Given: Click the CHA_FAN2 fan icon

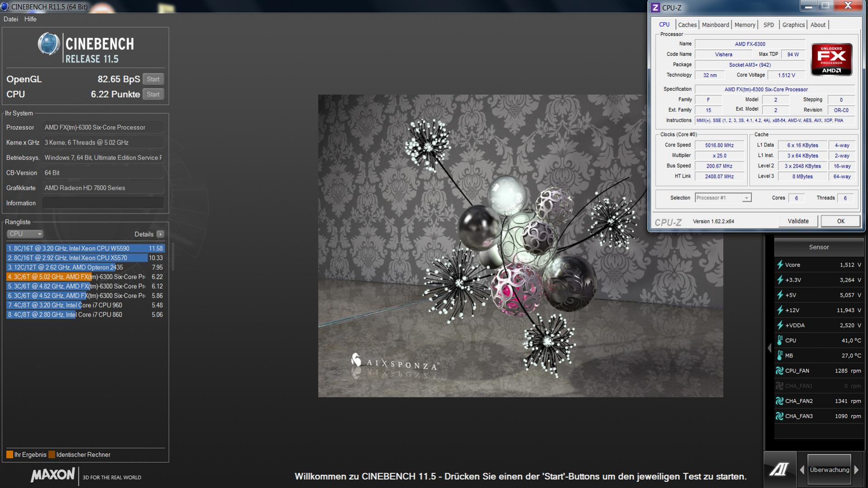Looking at the screenshot, I should pyautogui.click(x=780, y=401).
